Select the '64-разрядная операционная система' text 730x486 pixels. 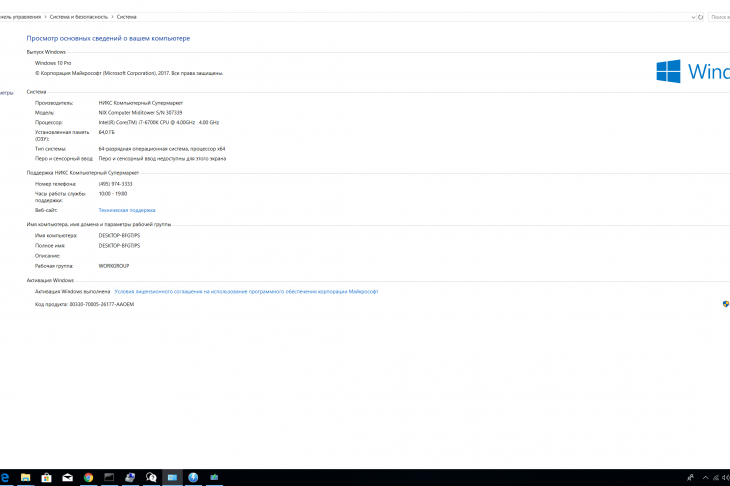pyautogui.click(x=162, y=149)
